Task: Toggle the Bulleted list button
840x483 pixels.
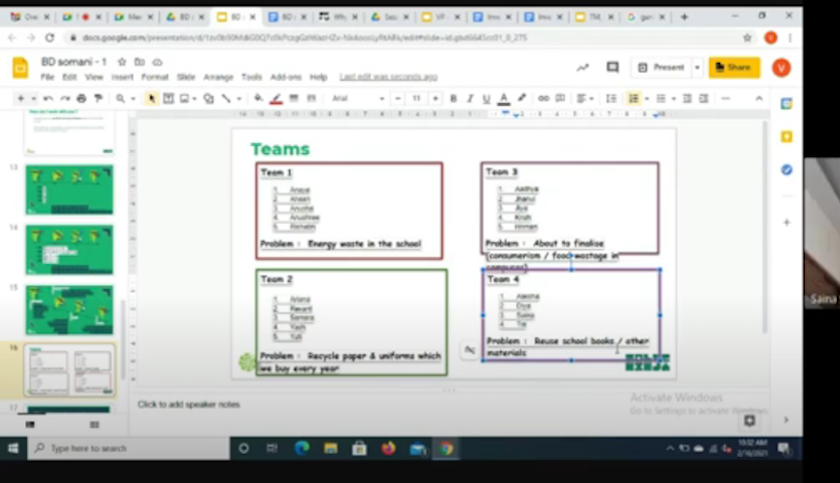Action: (661, 99)
